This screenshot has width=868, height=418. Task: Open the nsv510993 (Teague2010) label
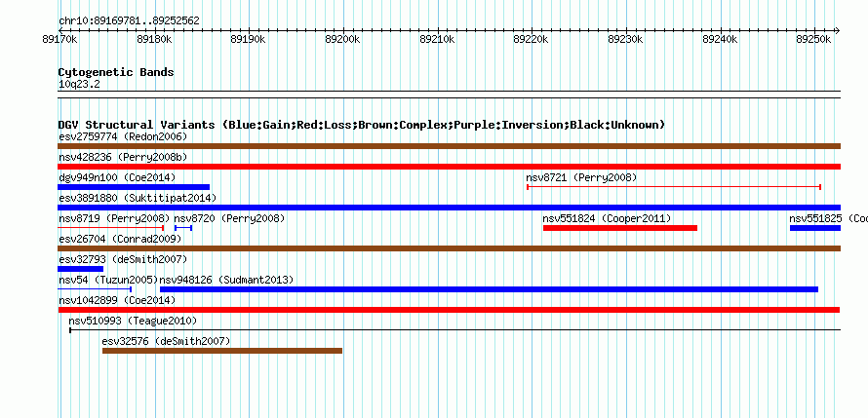click(133, 321)
